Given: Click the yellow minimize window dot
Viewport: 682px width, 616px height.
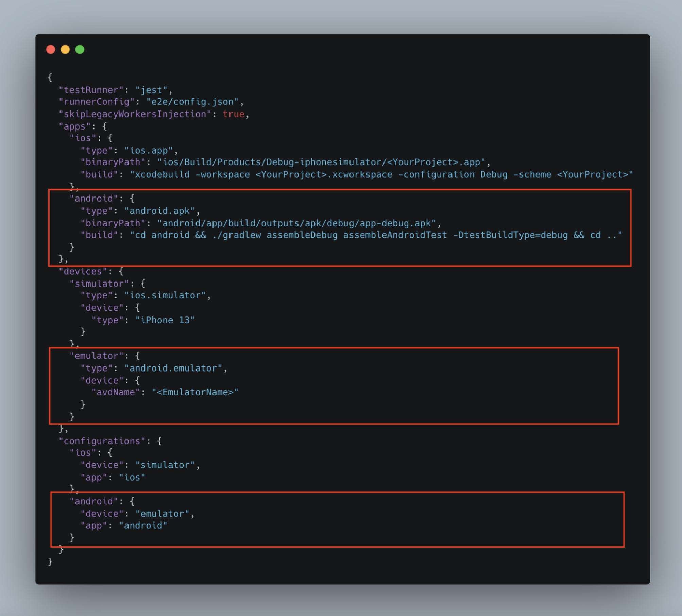Looking at the screenshot, I should tap(65, 50).
